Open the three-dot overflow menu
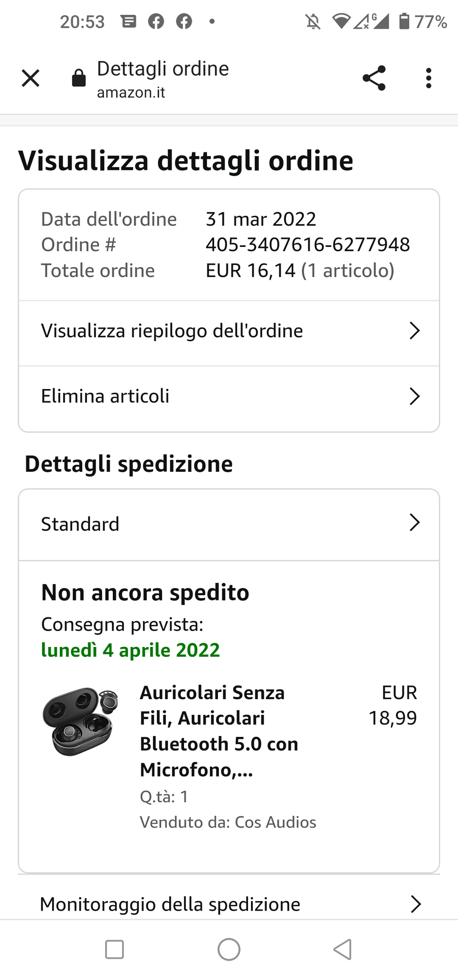 [428, 78]
